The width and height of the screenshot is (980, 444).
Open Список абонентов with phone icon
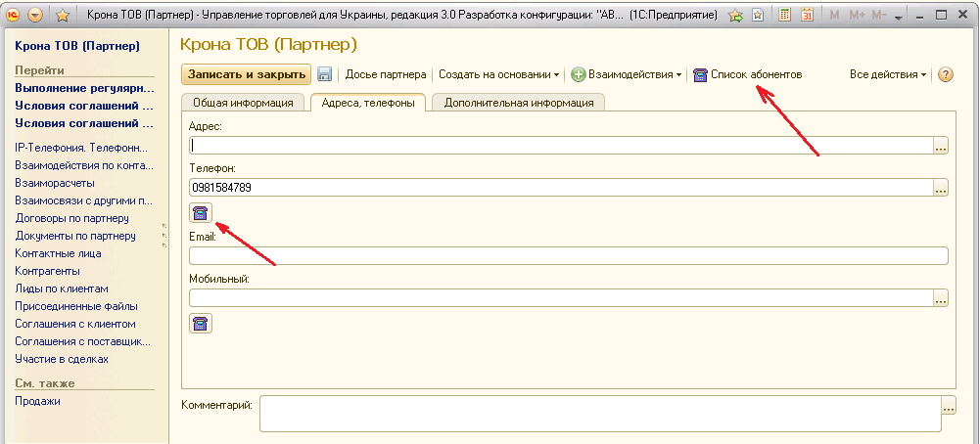(748, 74)
